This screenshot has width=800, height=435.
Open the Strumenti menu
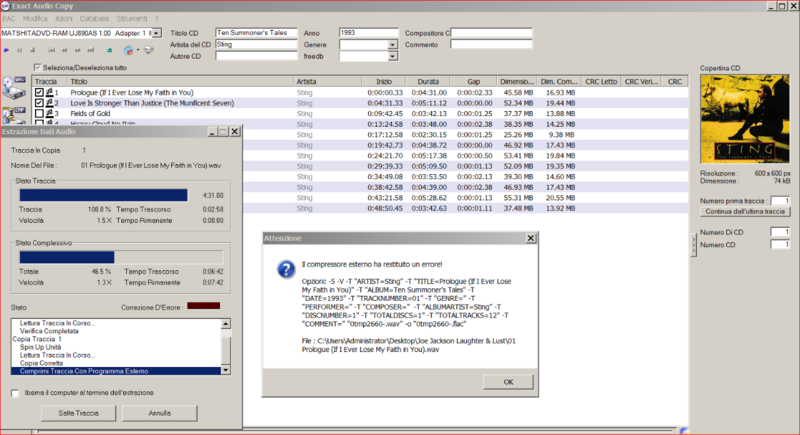coord(131,18)
